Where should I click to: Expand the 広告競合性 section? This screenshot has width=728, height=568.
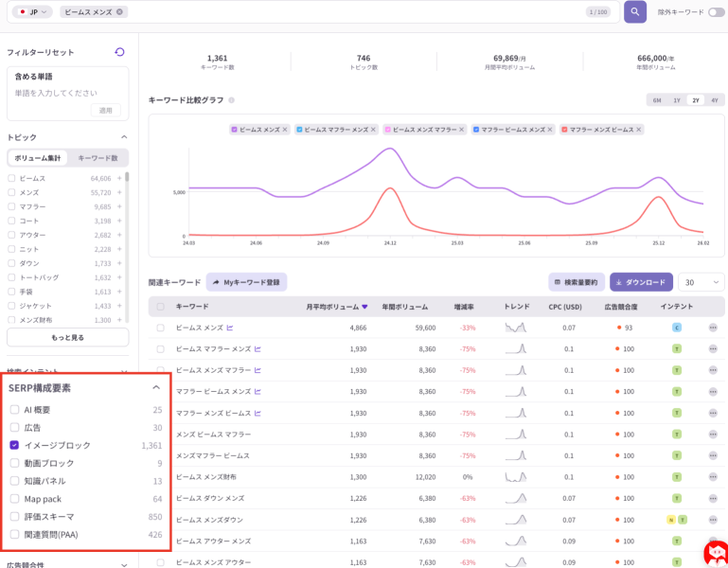[124, 565]
